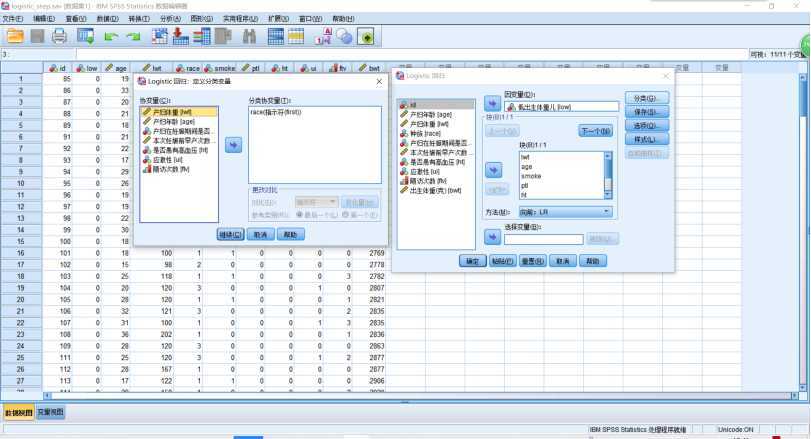This screenshot has width=811, height=439.
Task: Click the 选项(O) button
Action: (647, 125)
